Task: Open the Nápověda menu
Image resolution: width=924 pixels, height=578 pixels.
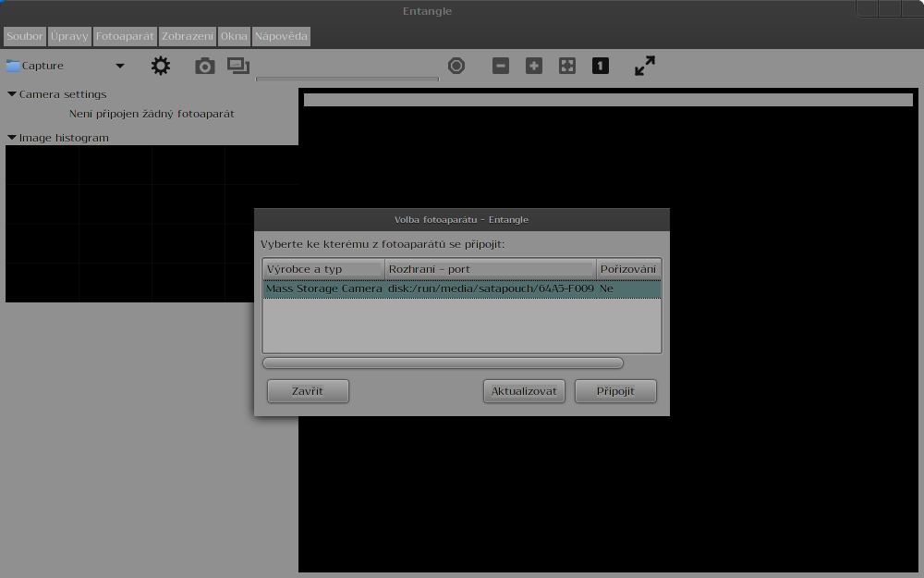Action: (x=281, y=36)
